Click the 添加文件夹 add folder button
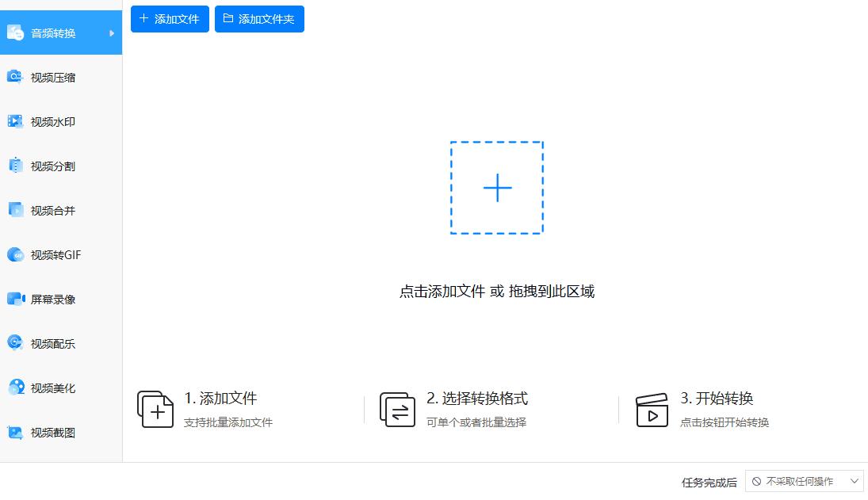 pos(259,19)
